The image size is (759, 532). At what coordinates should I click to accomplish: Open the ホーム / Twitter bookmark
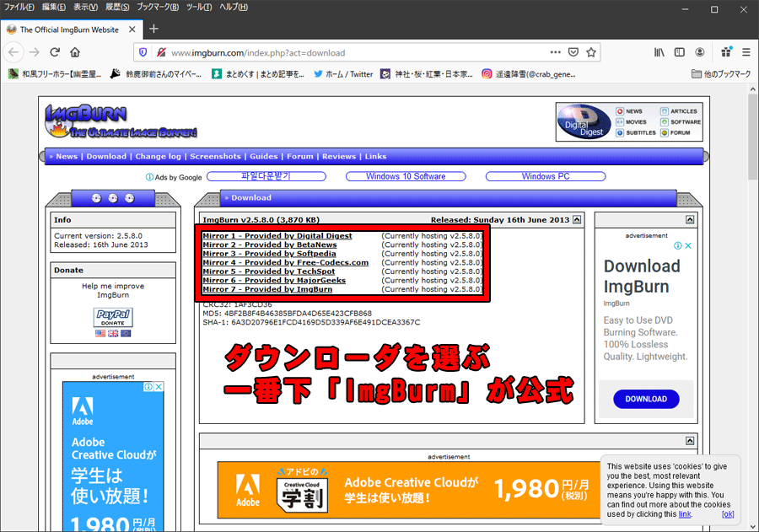[x=343, y=74]
